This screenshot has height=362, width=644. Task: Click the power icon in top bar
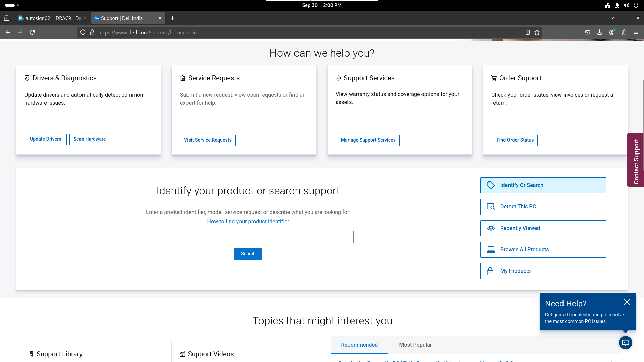click(x=636, y=5)
